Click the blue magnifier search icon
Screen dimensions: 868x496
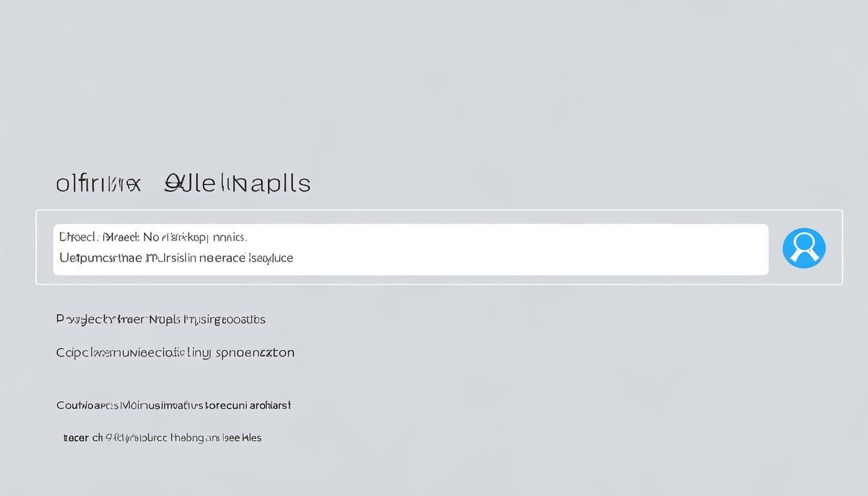tap(803, 248)
